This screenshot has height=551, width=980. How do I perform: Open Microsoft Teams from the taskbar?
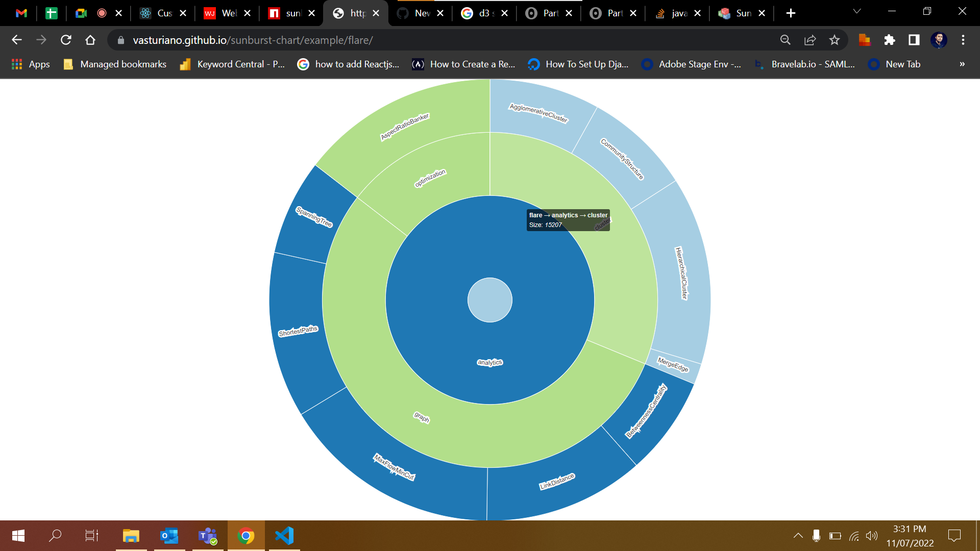[x=208, y=535]
